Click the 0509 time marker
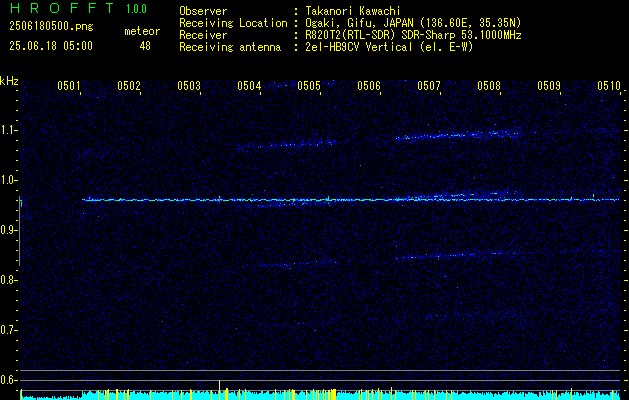This screenshot has width=629, height=400. 549,85
